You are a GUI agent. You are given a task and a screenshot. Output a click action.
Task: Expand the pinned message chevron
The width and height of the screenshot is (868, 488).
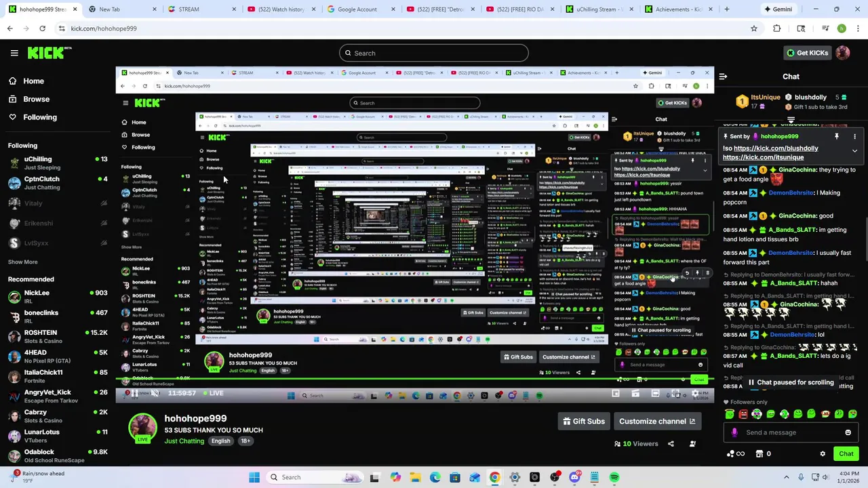[x=854, y=151]
